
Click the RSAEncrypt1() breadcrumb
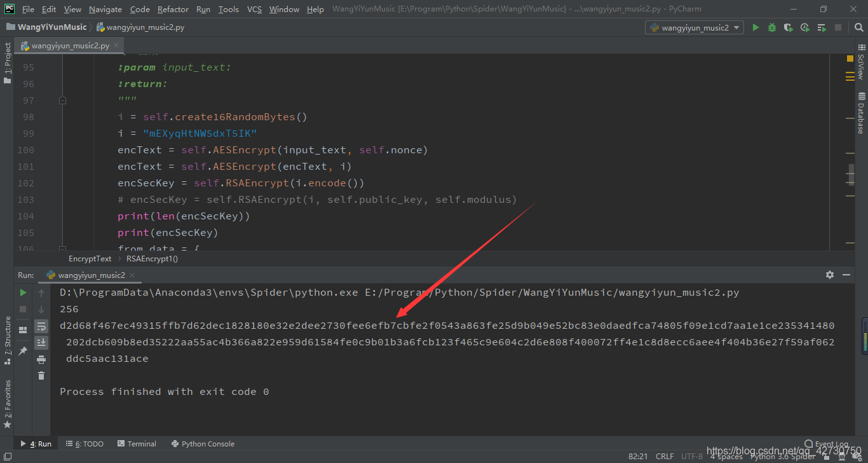click(152, 259)
